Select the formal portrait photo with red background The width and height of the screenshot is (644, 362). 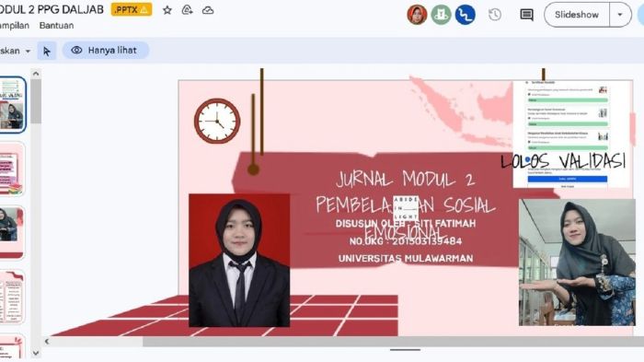pyautogui.click(x=239, y=261)
